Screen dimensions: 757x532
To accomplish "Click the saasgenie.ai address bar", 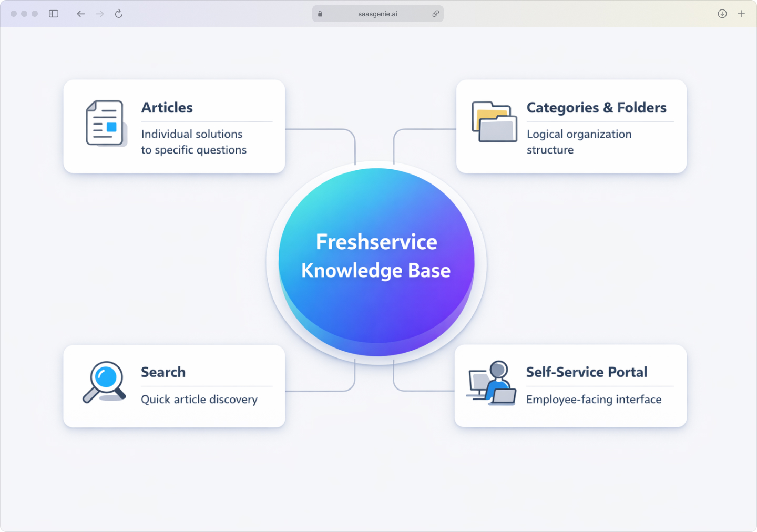I will tap(377, 14).
